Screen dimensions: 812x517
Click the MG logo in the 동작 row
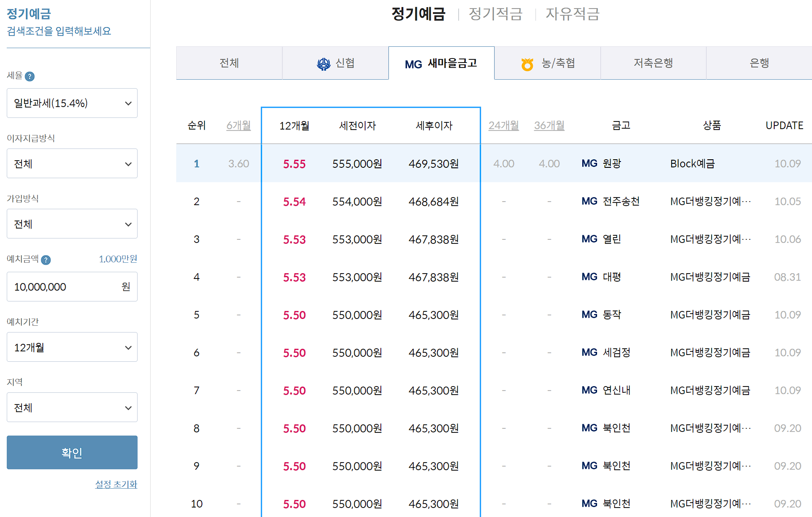[x=589, y=315]
